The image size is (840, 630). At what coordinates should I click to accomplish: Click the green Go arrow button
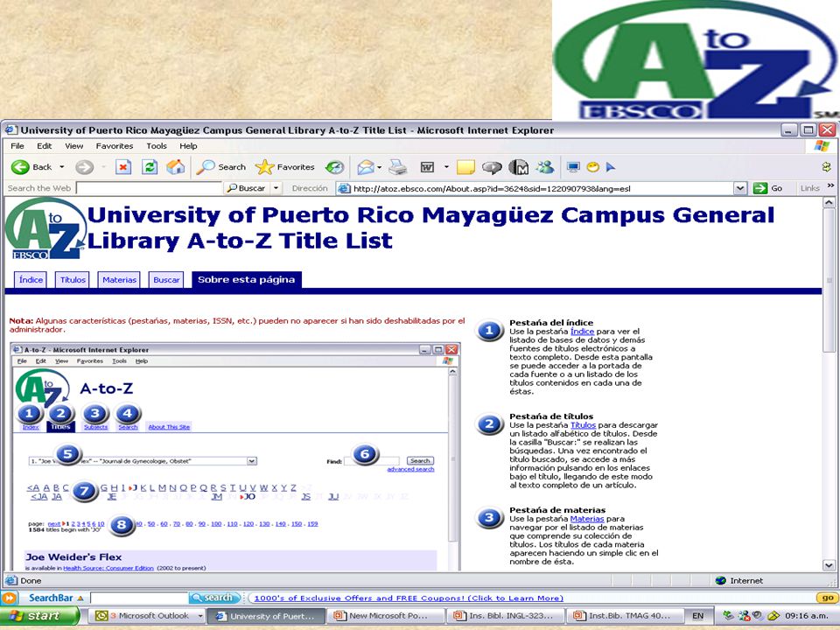760,188
